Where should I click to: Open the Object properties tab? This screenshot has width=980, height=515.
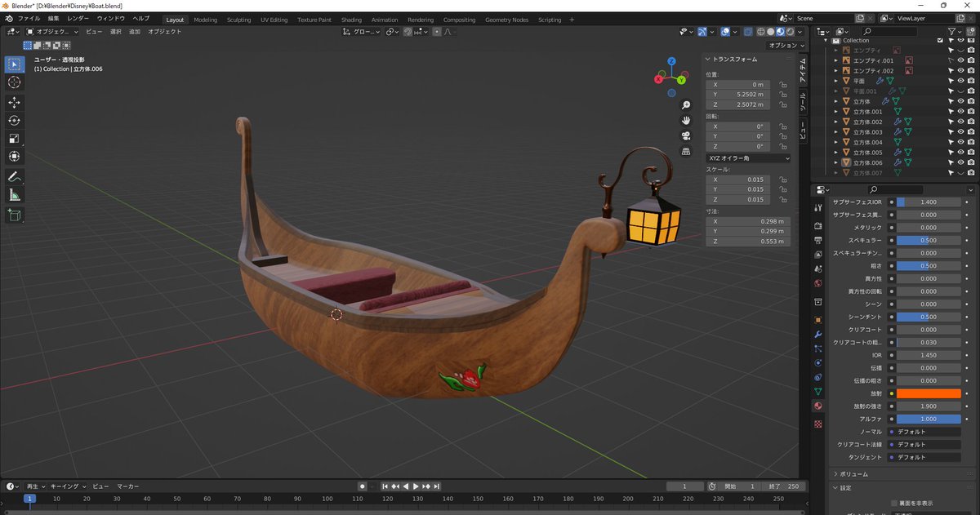click(818, 320)
